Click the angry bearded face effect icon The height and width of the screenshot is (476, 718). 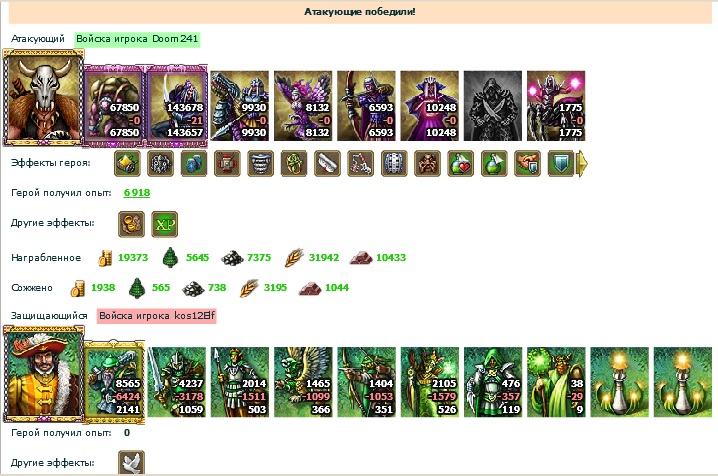[x=428, y=163]
